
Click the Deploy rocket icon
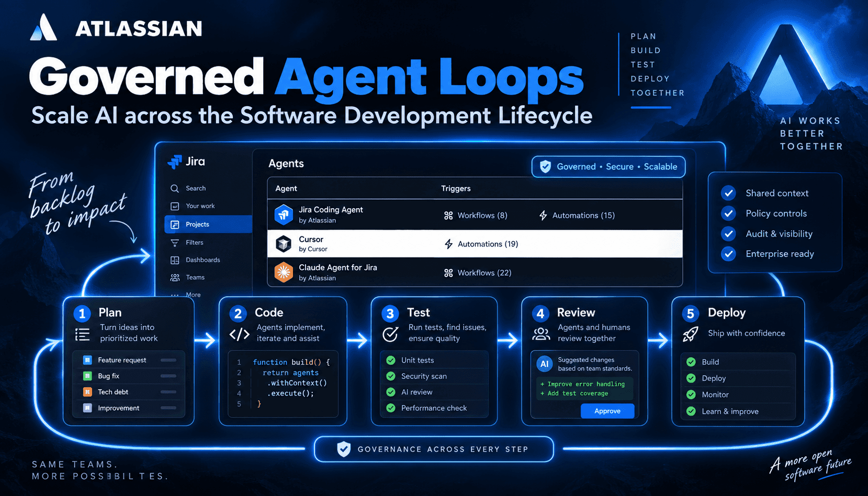(x=691, y=334)
